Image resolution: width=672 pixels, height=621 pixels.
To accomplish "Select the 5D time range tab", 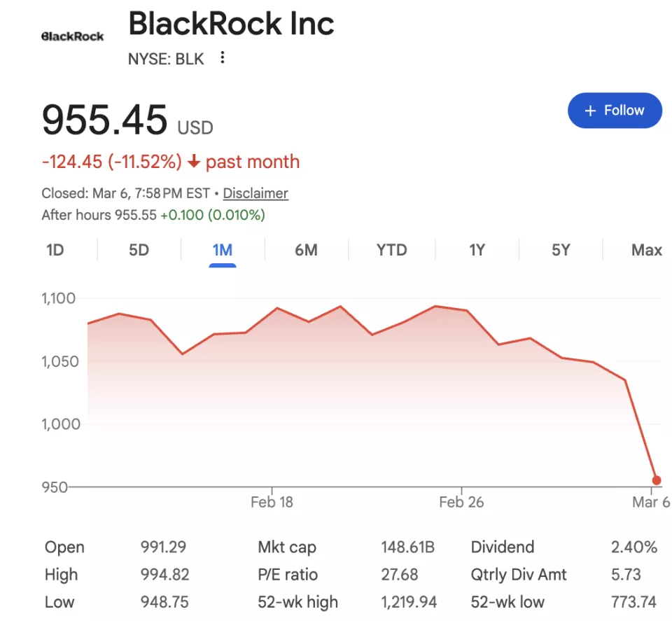I will tap(139, 250).
